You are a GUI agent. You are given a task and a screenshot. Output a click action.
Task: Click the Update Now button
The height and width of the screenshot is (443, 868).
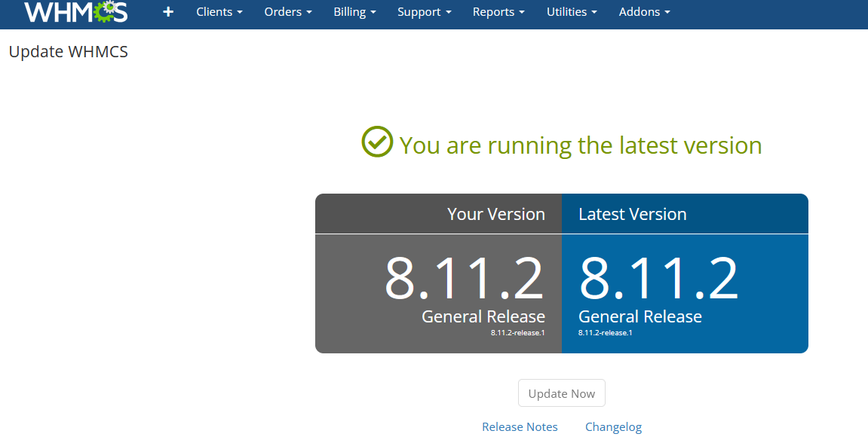coord(561,393)
